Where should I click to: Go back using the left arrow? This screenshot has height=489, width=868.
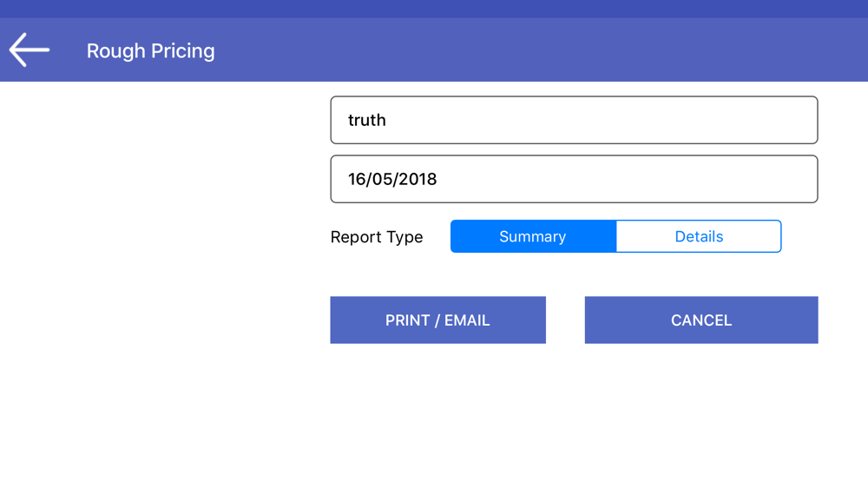pos(30,50)
